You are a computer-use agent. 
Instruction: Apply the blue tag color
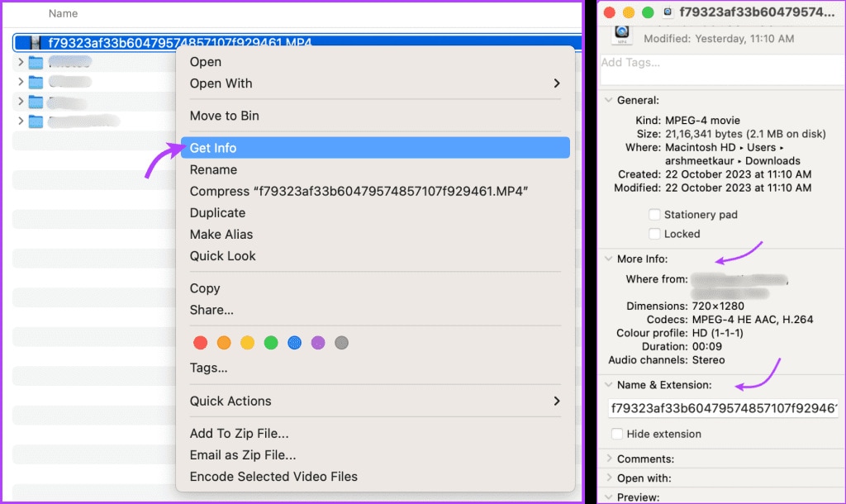295,343
